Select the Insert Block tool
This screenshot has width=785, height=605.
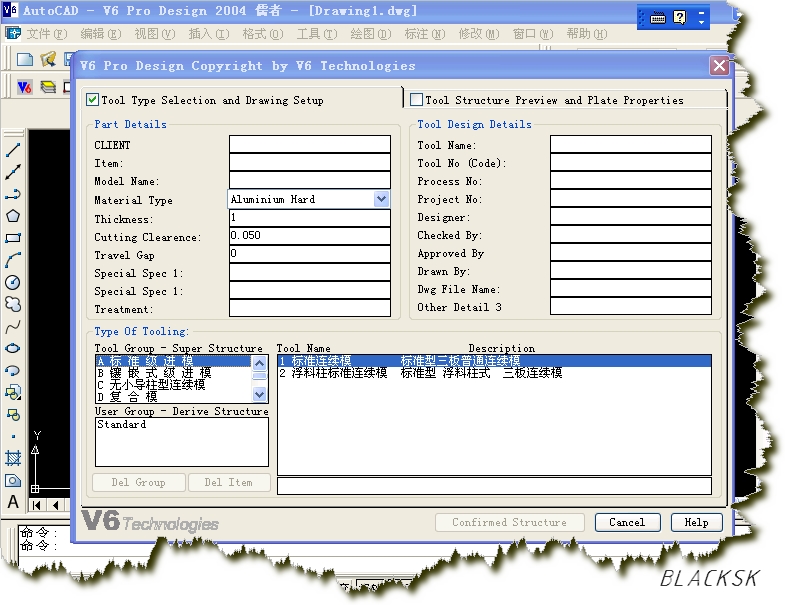click(13, 393)
